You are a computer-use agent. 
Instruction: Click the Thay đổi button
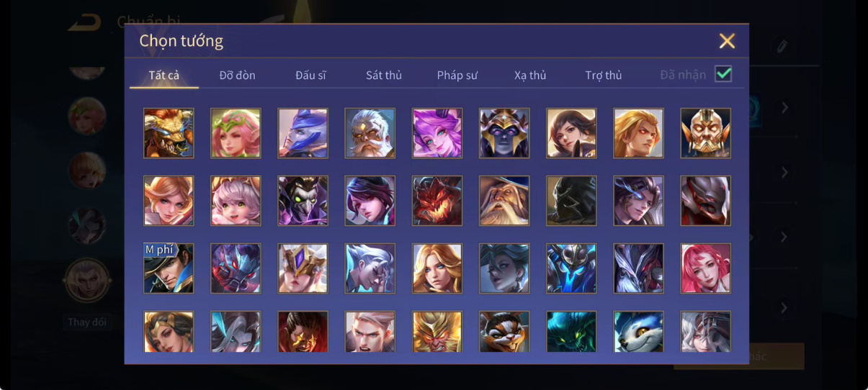click(87, 322)
